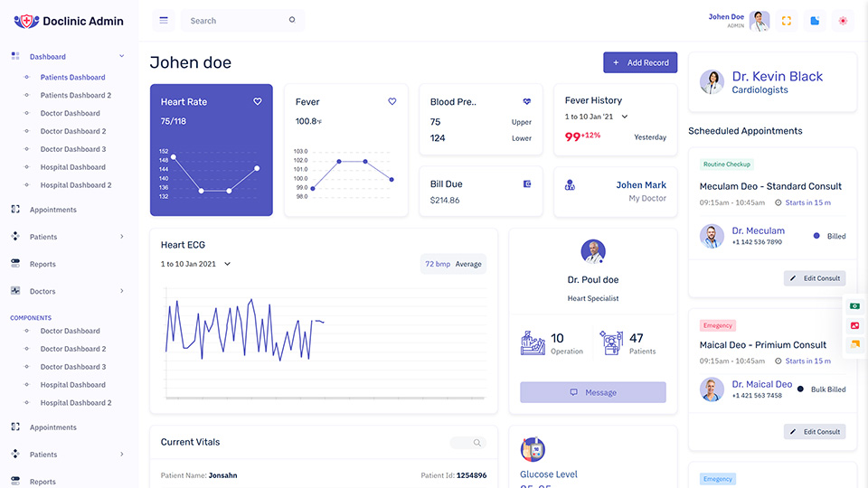Click the search field in Current Vitals
Image resolution: width=868 pixels, height=488 pixels.
[x=468, y=443]
